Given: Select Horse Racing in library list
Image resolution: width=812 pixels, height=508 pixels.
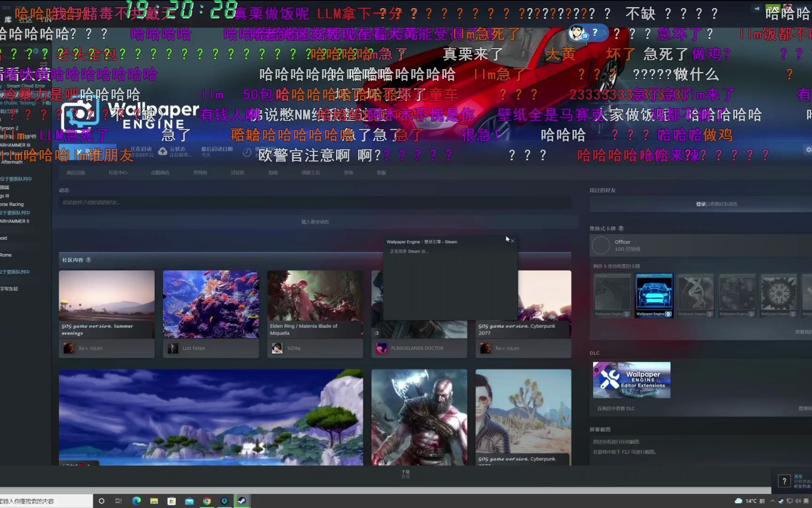Looking at the screenshot, I should coord(12,204).
